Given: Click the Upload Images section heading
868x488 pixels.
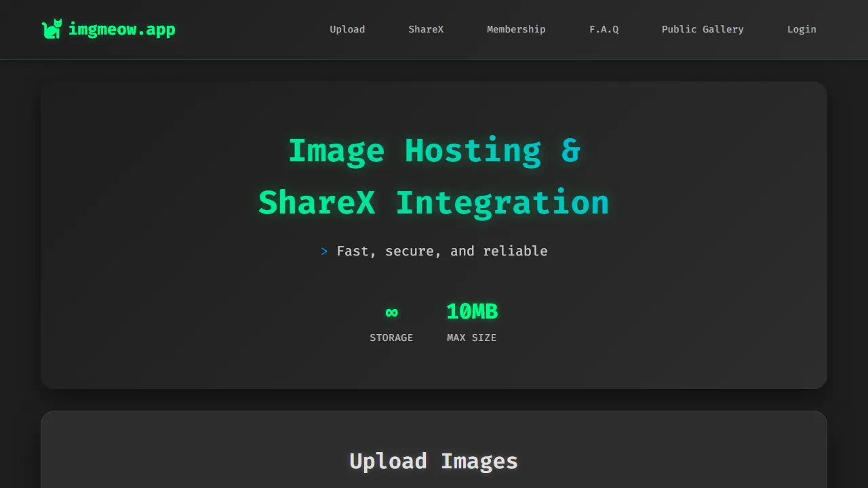Looking at the screenshot, I should tap(433, 461).
